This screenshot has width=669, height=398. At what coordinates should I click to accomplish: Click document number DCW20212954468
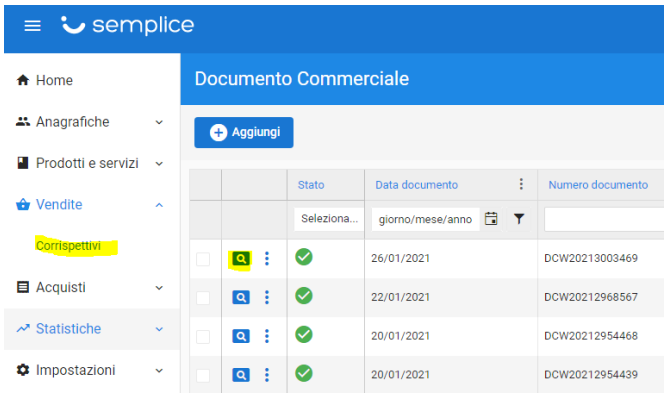click(x=591, y=336)
